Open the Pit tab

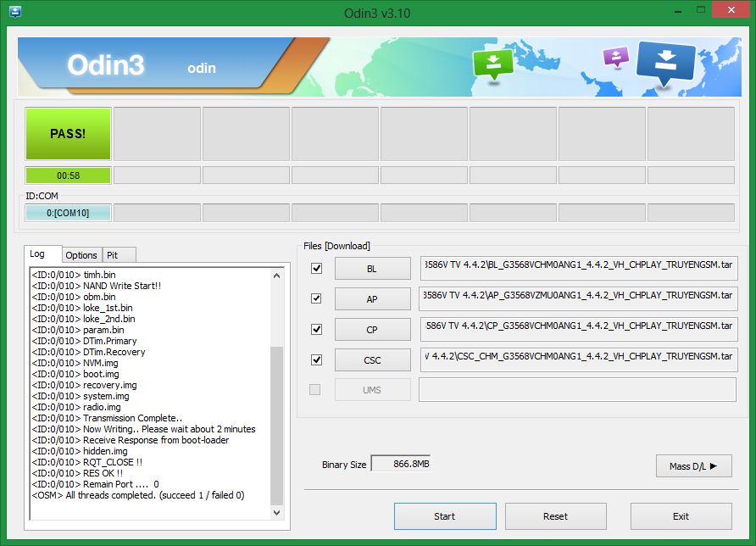point(120,255)
